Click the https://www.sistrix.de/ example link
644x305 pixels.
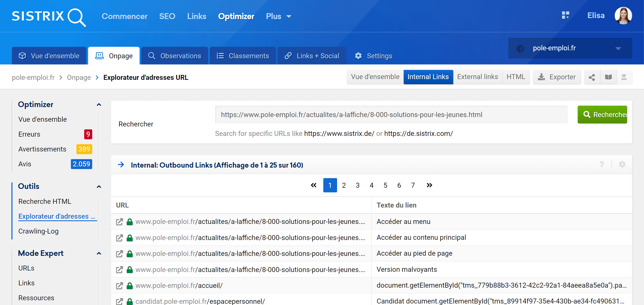coord(339,134)
